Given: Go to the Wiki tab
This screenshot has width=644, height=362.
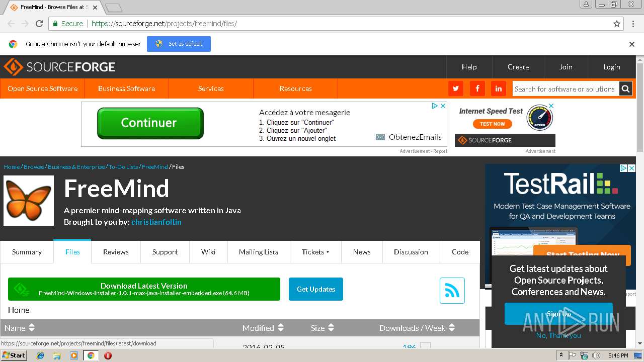Looking at the screenshot, I should click(208, 252).
